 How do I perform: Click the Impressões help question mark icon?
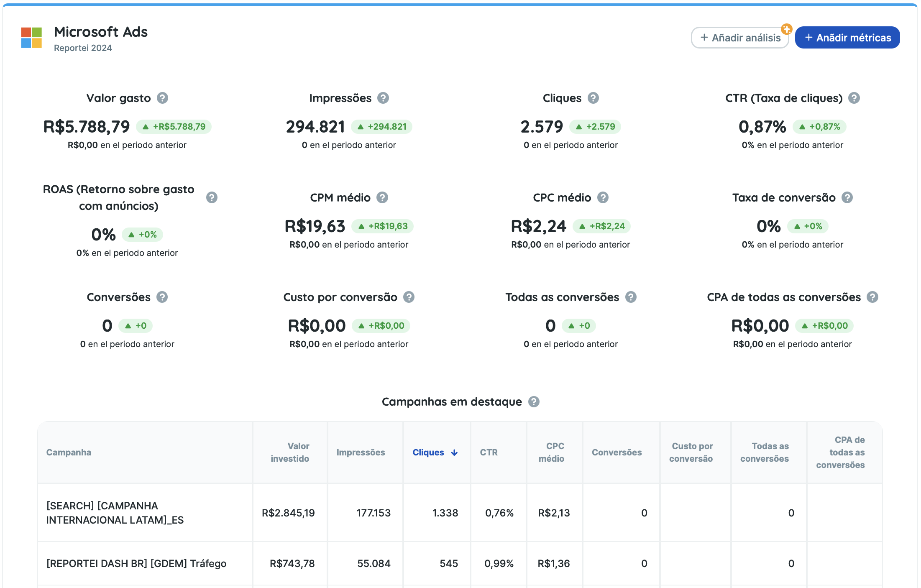coord(383,98)
